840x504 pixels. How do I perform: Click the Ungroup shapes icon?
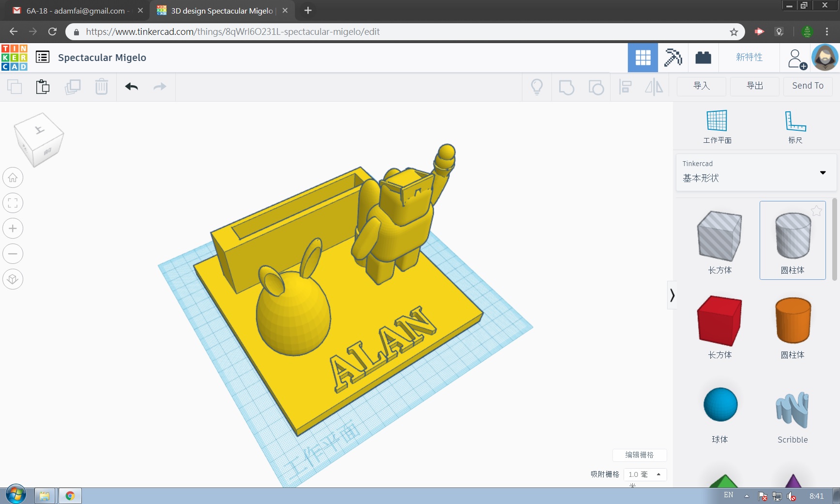pyautogui.click(x=596, y=87)
